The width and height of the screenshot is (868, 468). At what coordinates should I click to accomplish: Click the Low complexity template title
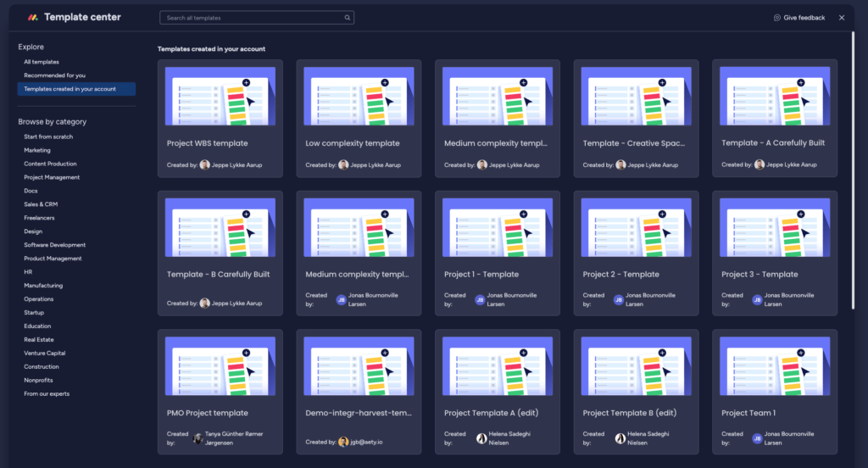(353, 143)
